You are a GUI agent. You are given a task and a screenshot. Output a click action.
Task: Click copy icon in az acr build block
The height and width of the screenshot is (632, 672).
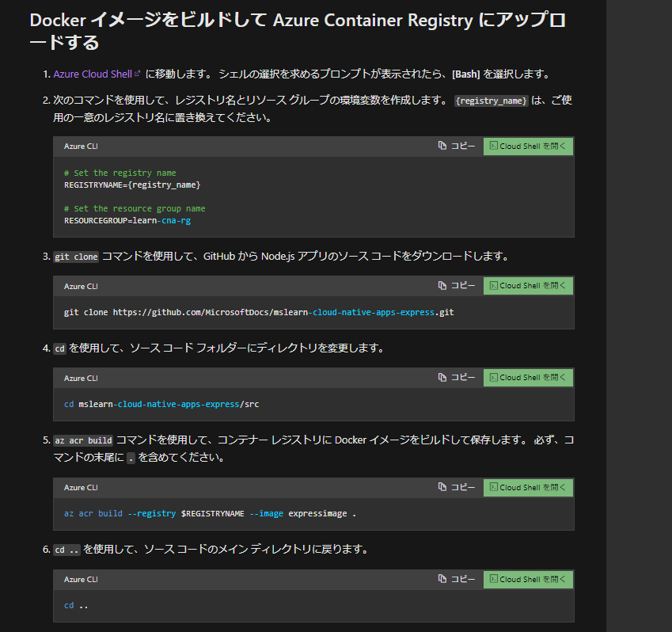tap(442, 486)
